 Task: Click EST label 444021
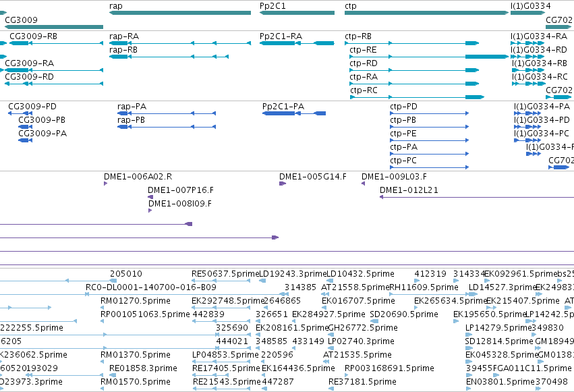[x=232, y=341]
